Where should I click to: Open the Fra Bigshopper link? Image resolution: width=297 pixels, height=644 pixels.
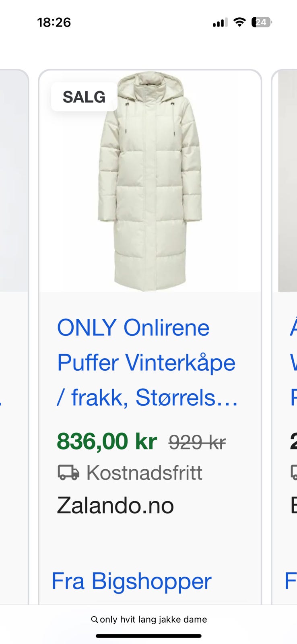coord(131,581)
